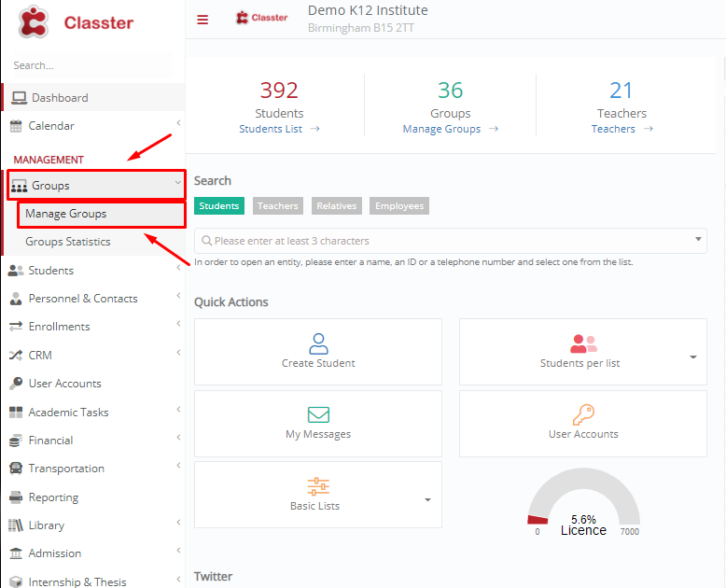Click arrow next to Manage Groups link

pos(494,129)
